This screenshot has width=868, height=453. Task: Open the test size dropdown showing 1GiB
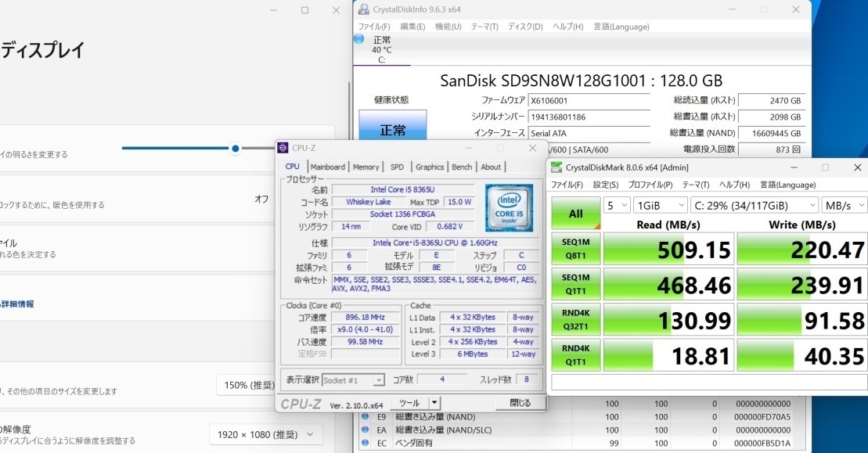[660, 204]
